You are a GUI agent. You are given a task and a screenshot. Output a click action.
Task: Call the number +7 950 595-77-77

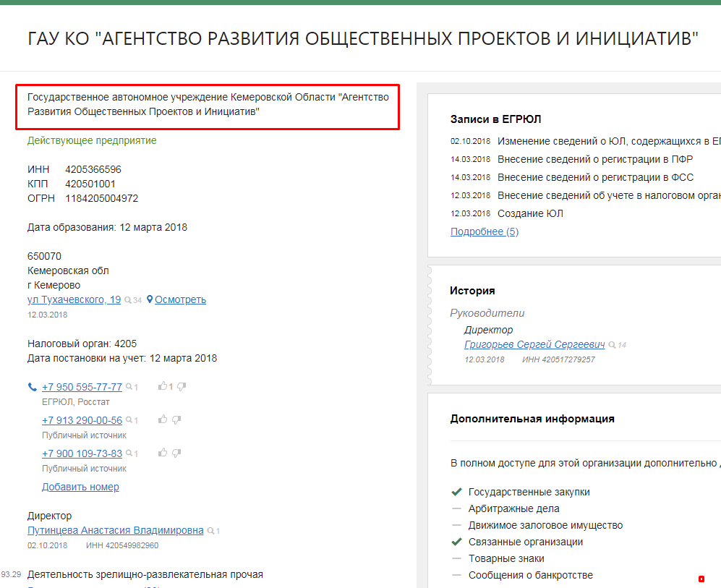82,386
